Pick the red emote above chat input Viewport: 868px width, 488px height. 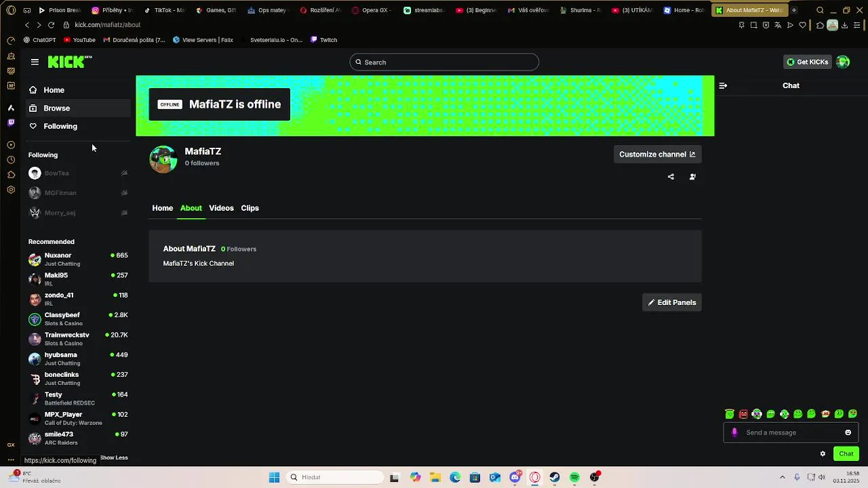click(743, 414)
